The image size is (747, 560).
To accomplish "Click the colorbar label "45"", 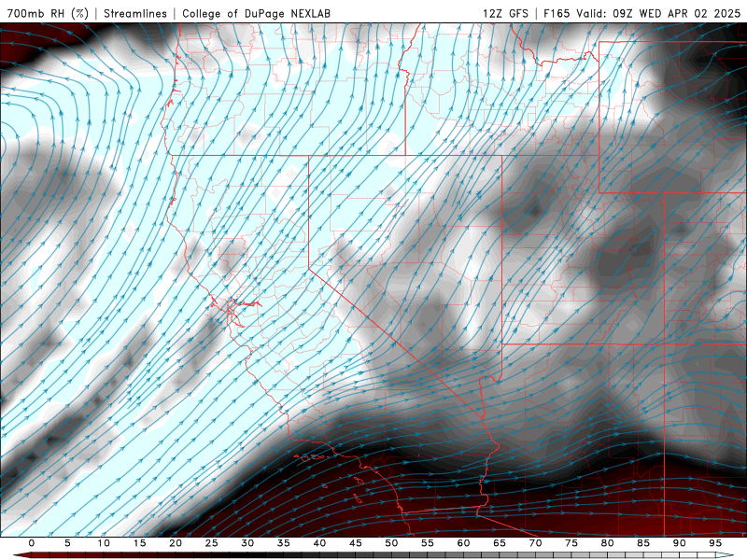I will coord(356,543).
